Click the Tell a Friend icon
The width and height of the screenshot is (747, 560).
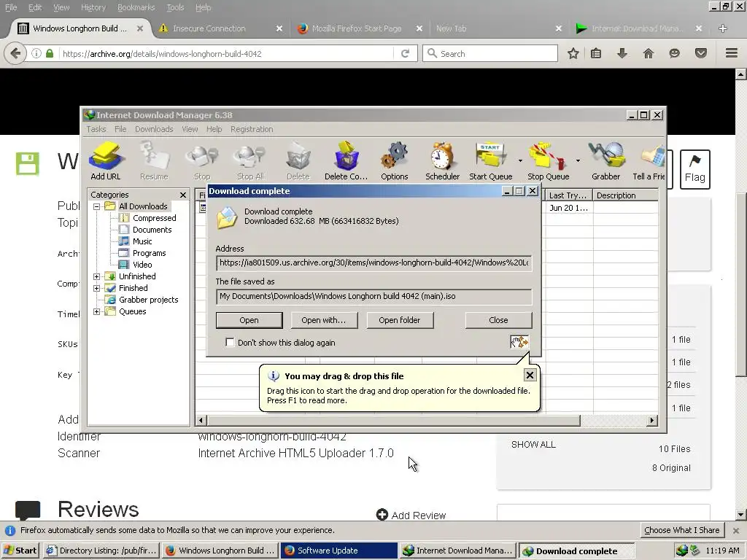coord(649,160)
